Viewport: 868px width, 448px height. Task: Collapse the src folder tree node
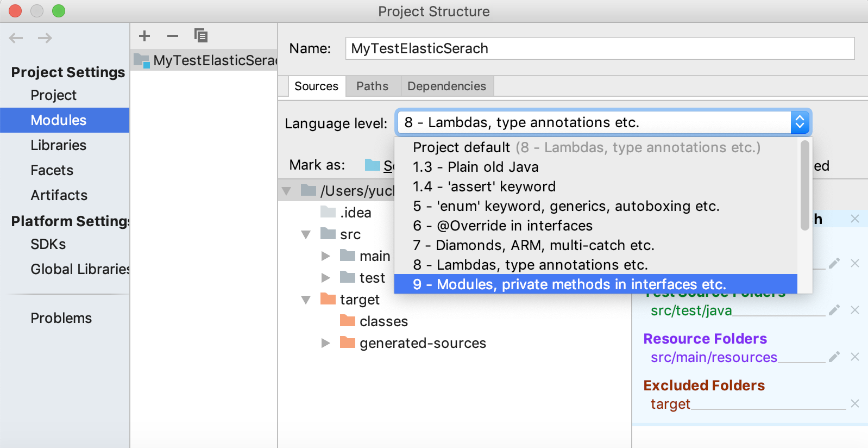tap(306, 234)
